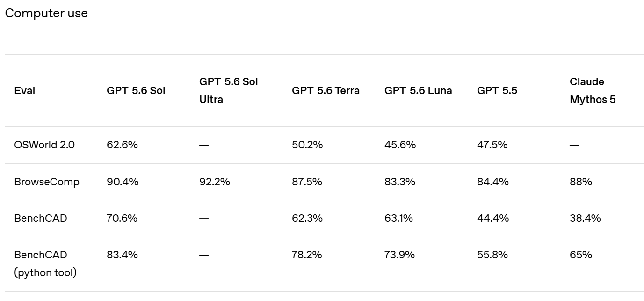Click the GPT-5.6 Sol column header
The height and width of the screenshot is (301, 644).
[136, 91]
